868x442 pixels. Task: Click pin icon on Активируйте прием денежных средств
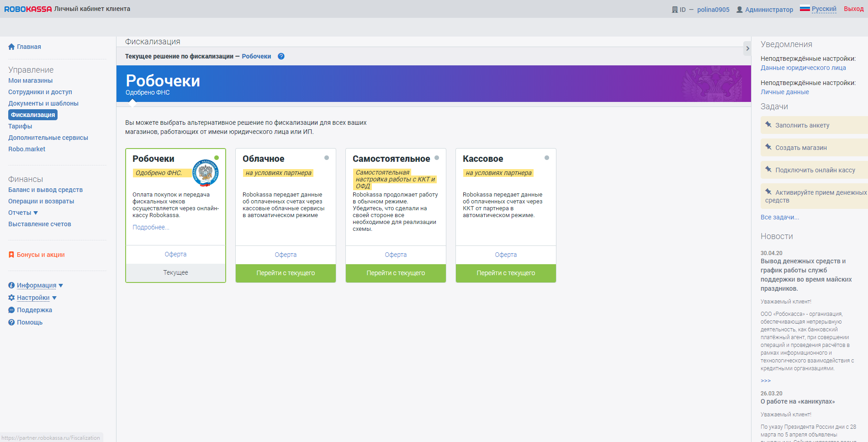tap(768, 192)
